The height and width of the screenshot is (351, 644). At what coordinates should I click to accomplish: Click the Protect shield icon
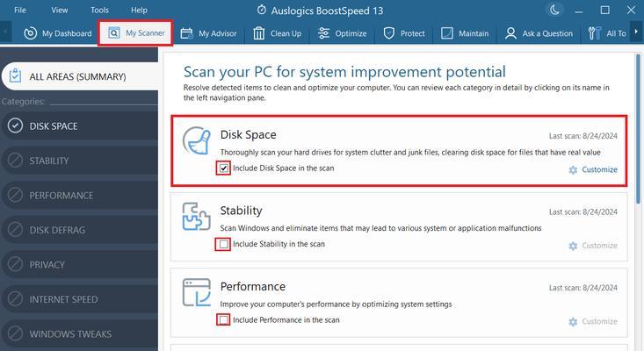(389, 33)
